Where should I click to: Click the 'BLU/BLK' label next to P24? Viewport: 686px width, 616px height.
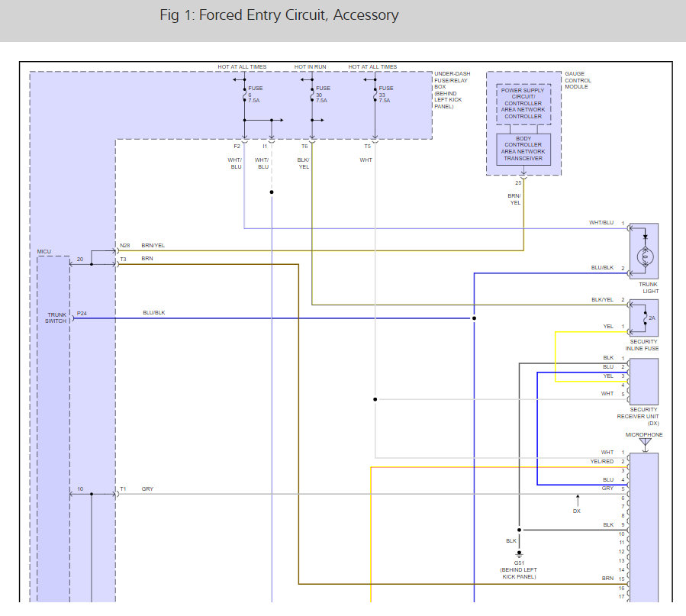(x=154, y=313)
